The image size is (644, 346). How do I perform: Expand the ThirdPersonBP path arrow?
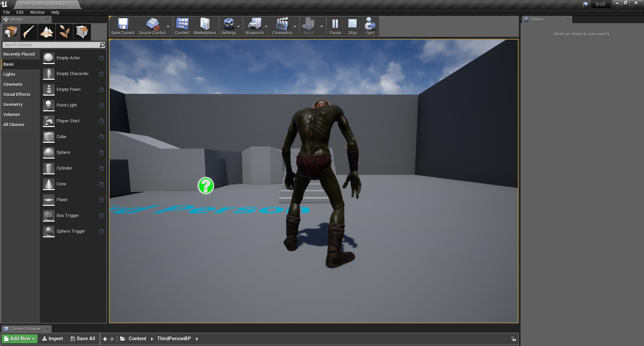pos(197,339)
